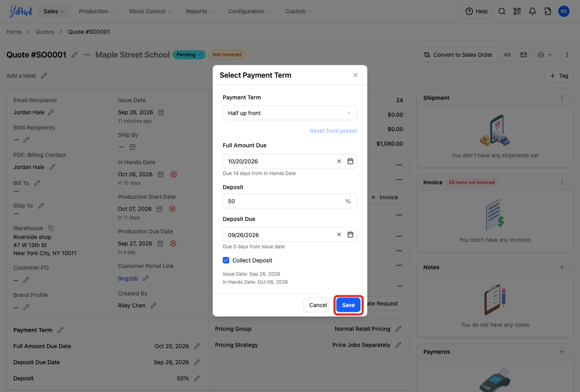Image resolution: width=580 pixels, height=392 pixels.
Task: Click the copy link icon beside Convert to Sales Order
Action: point(507,55)
